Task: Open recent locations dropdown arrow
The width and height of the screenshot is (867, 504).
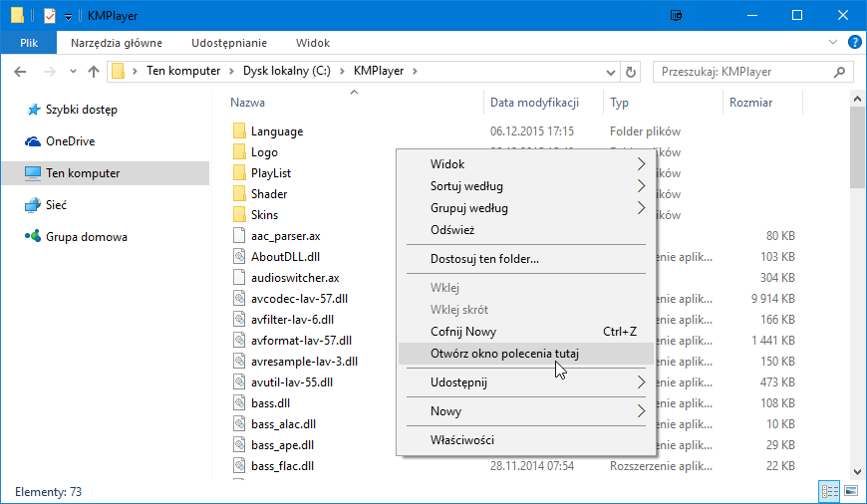Action: pyautogui.click(x=73, y=72)
